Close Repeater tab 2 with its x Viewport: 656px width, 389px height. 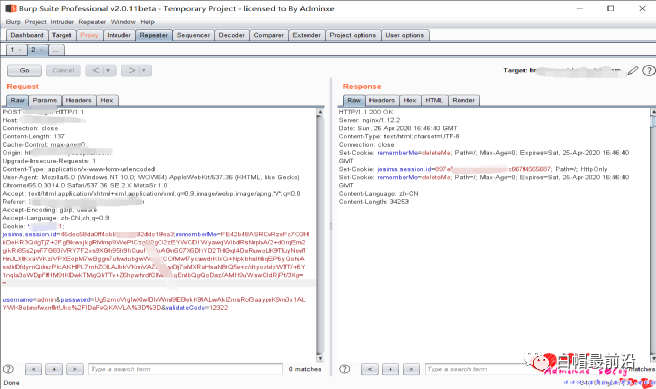[41, 50]
